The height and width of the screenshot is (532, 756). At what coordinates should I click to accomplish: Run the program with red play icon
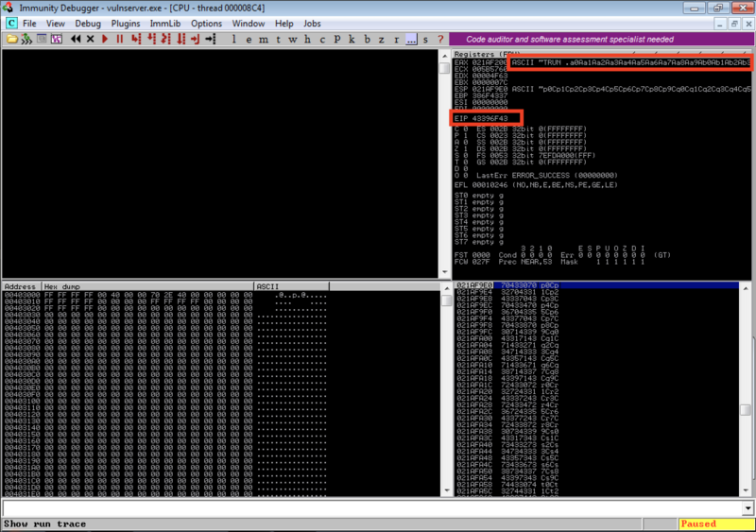point(105,39)
